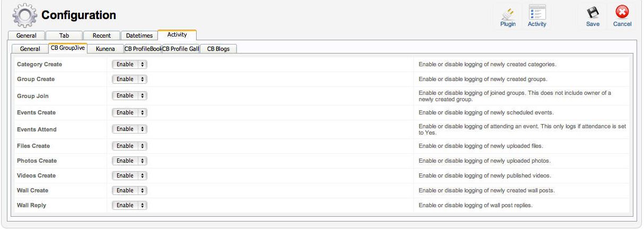Open the Wall Reply dropdown
Image resolution: width=644 pixels, height=230 pixels.
129,205
